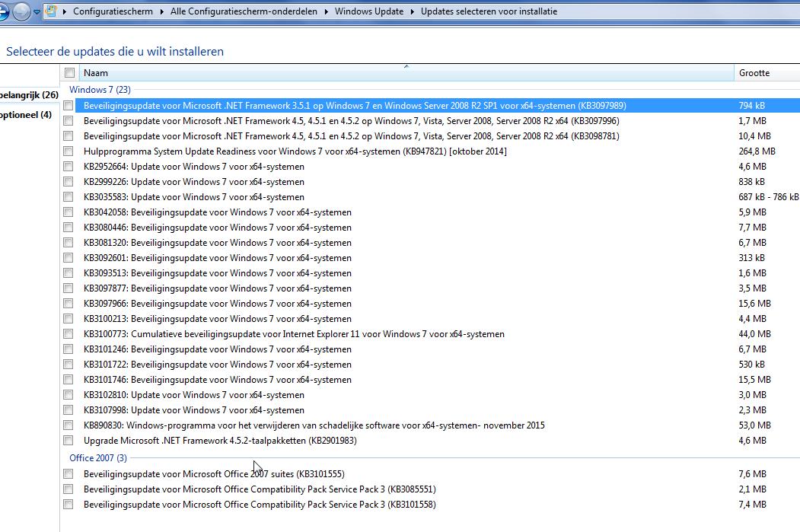The image size is (800, 532).
Task: Check the Compatibility Pack KB3101558 checkbox
Action: [69, 505]
